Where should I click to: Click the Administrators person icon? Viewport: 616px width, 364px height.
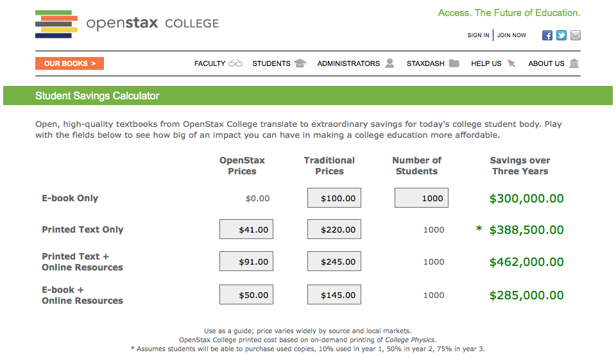pos(389,63)
